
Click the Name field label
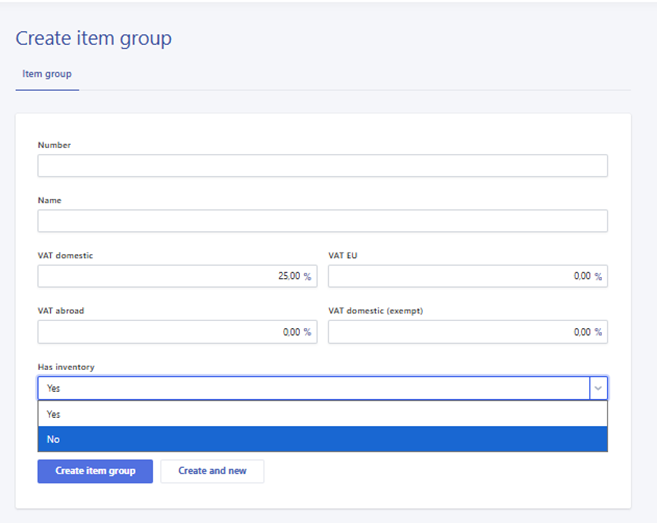[x=50, y=200]
